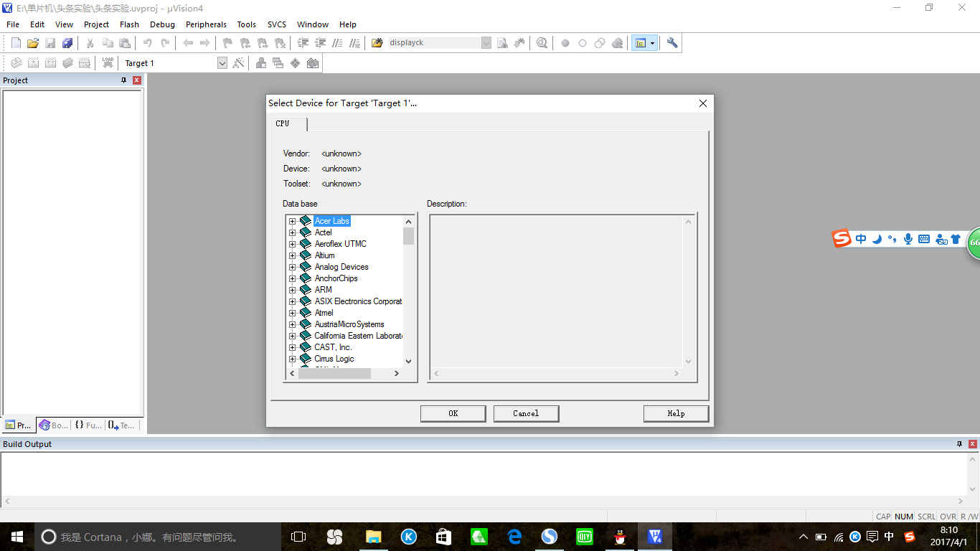Switch to the Functions tab in Project panel

click(x=88, y=425)
